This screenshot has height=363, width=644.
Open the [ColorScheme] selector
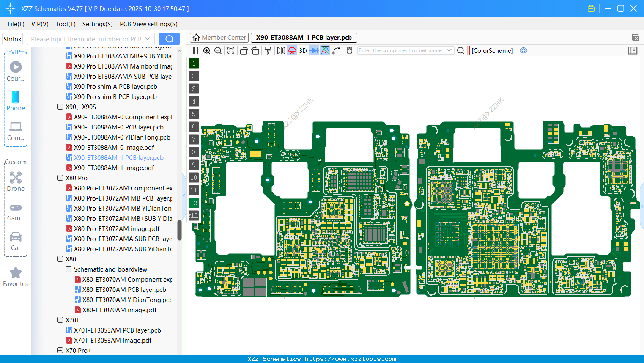(492, 50)
